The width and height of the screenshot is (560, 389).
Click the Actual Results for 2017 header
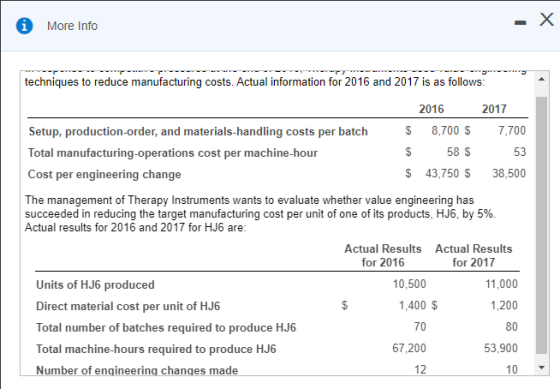[x=474, y=256]
